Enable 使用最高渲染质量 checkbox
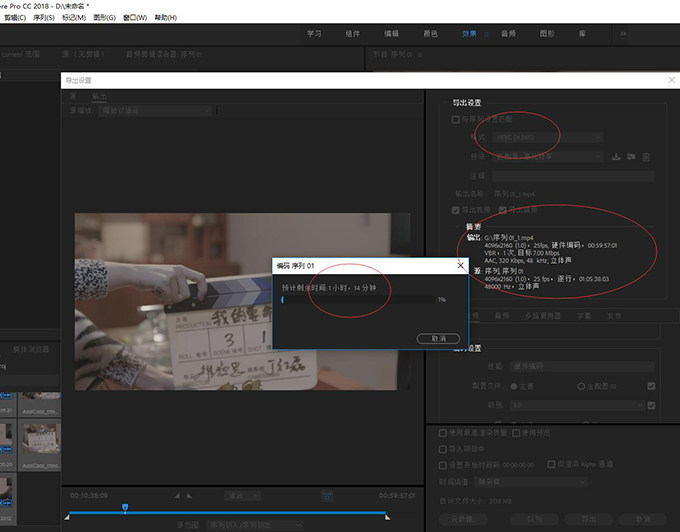 pyautogui.click(x=443, y=433)
